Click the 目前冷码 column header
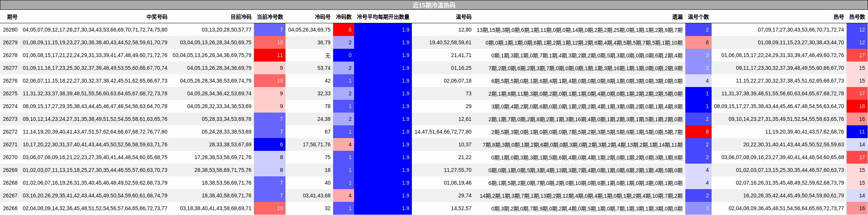The image size is (868, 215). point(241,17)
